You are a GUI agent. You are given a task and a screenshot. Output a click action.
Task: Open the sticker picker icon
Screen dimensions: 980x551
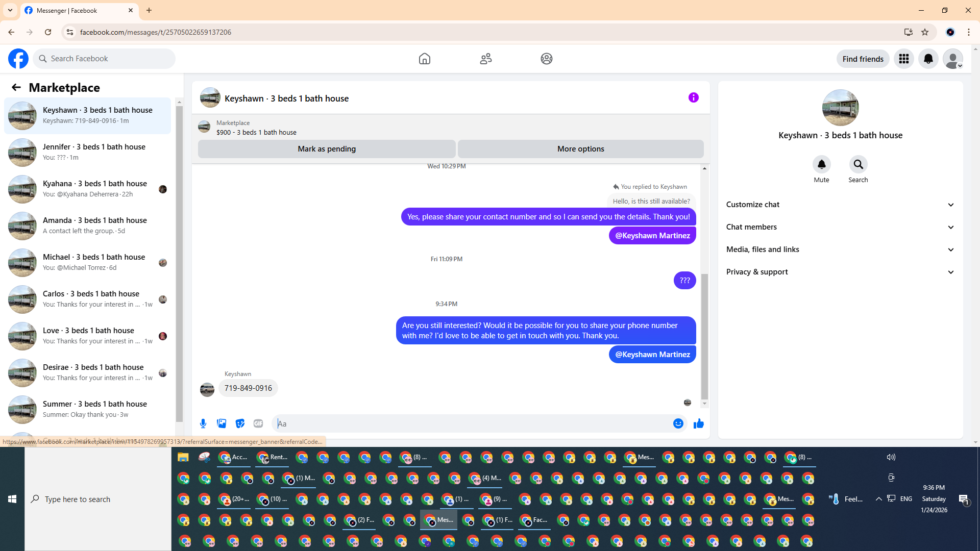pyautogui.click(x=240, y=423)
